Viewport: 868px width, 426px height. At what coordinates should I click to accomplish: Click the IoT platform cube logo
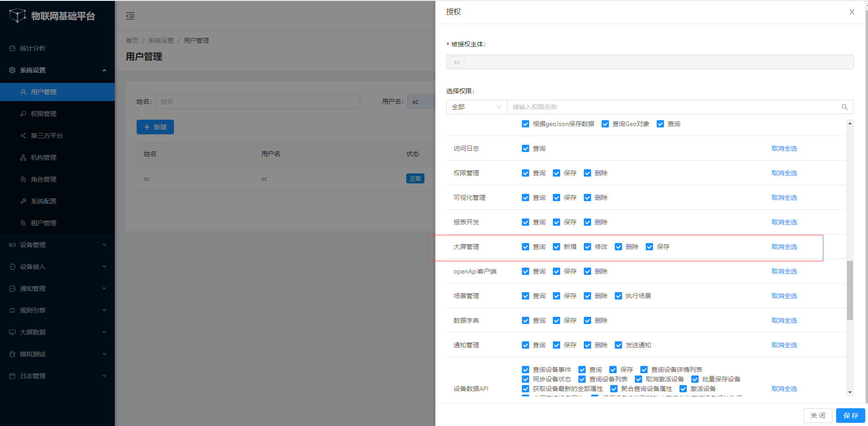coord(17,15)
